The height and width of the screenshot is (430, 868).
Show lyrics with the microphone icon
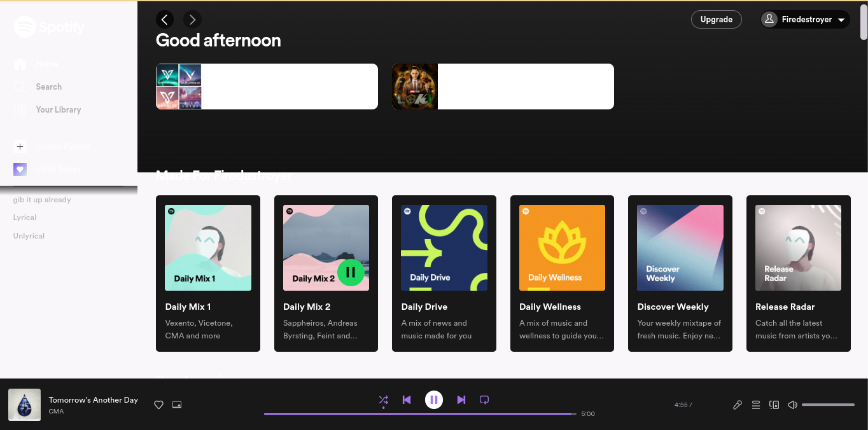point(738,405)
